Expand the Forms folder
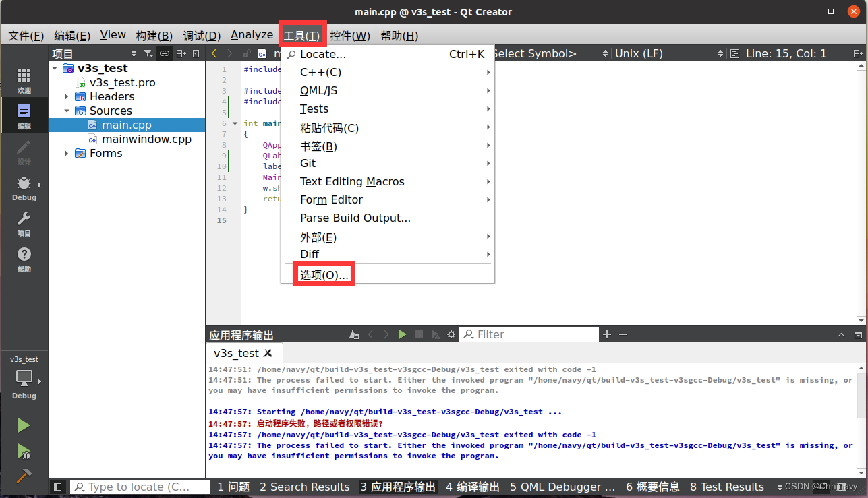The image size is (868, 498). point(67,153)
